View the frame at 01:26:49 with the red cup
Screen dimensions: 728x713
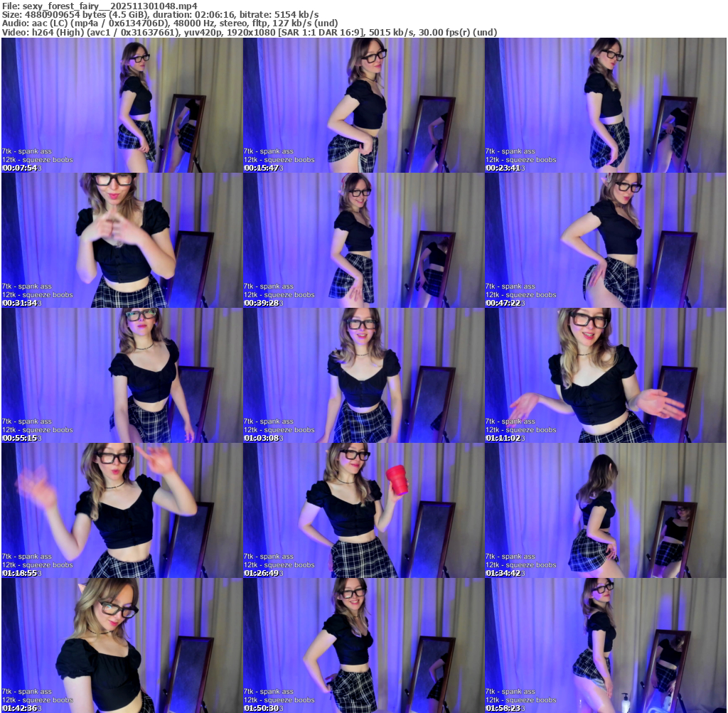pos(363,510)
